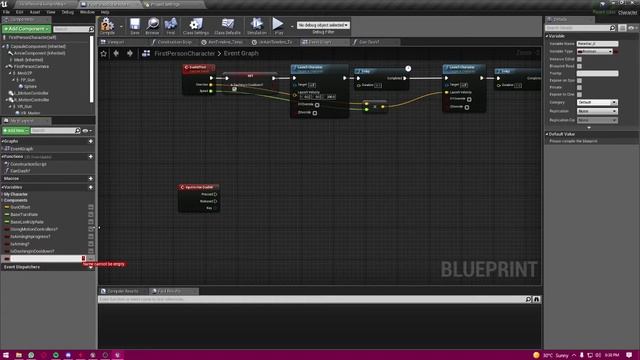Open view options eye dropdown in Details panel
Viewport: 640px width, 360px height.
click(x=633, y=28)
